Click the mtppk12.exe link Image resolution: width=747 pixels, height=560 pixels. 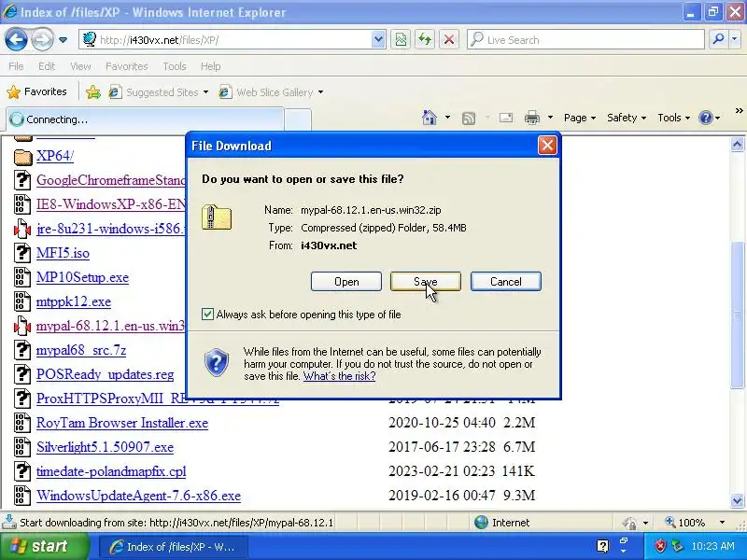(74, 301)
